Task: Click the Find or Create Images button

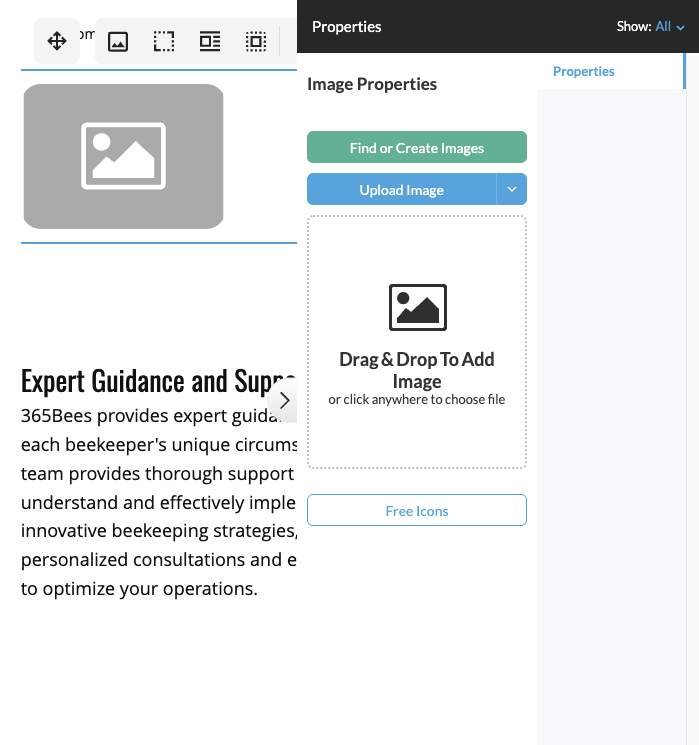Action: click(x=416, y=148)
